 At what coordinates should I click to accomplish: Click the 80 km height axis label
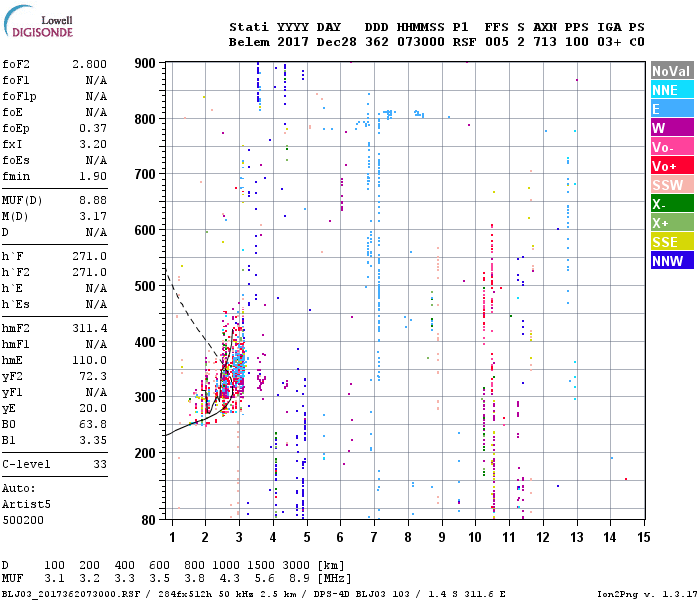(x=149, y=520)
